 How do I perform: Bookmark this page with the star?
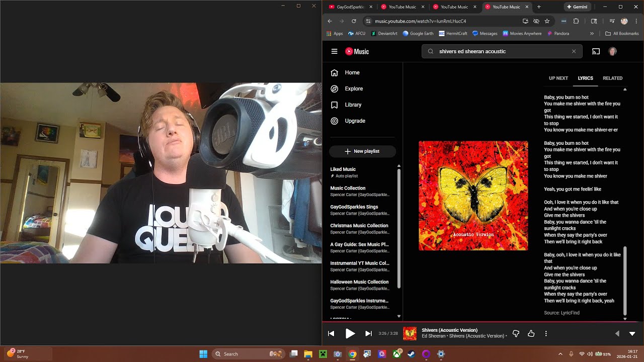click(x=547, y=21)
